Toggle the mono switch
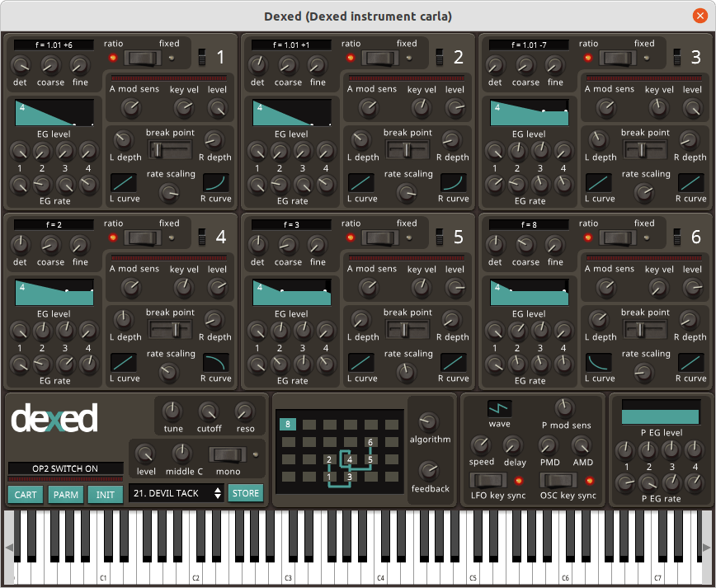 point(228,454)
